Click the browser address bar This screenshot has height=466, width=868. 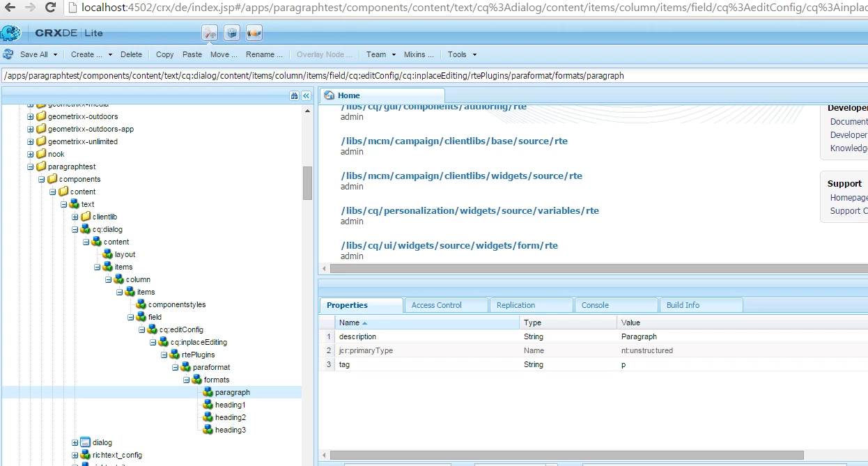point(467,8)
